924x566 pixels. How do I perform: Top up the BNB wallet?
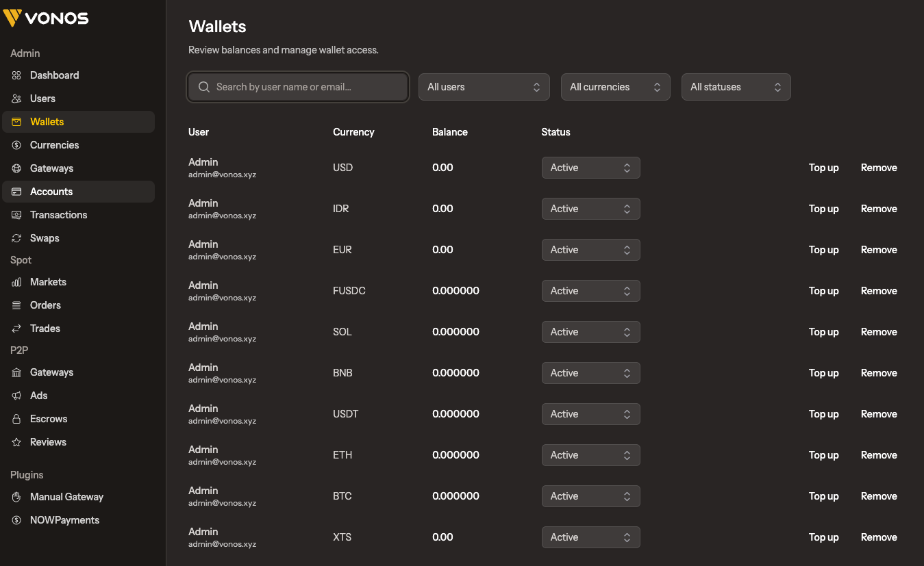click(823, 373)
